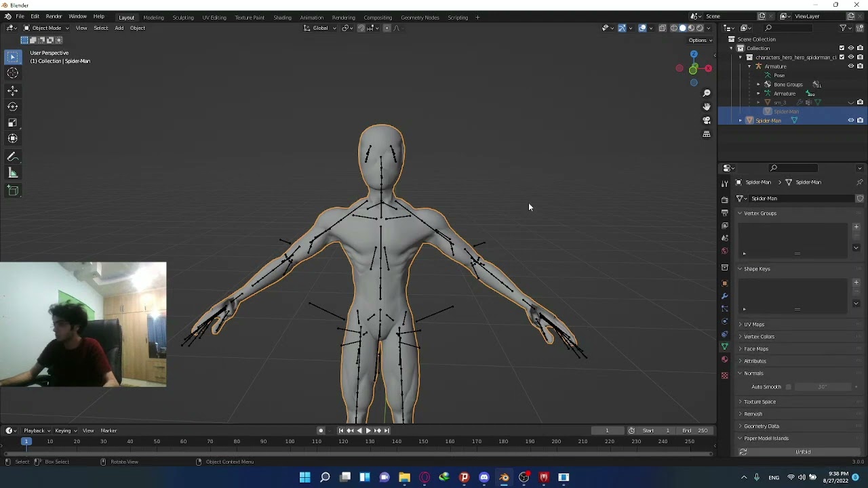Open the Object Data green triangle tab
868x488 pixels.
[x=725, y=346]
